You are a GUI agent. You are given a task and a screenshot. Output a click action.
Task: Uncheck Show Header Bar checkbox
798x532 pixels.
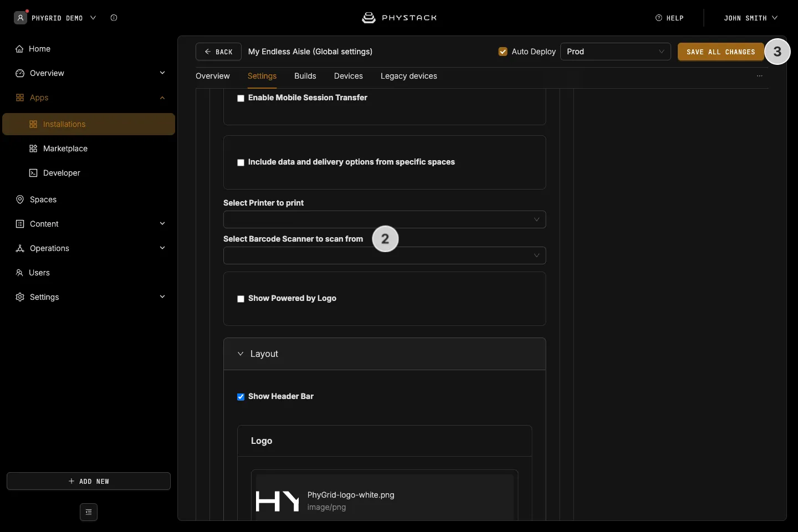point(241,397)
